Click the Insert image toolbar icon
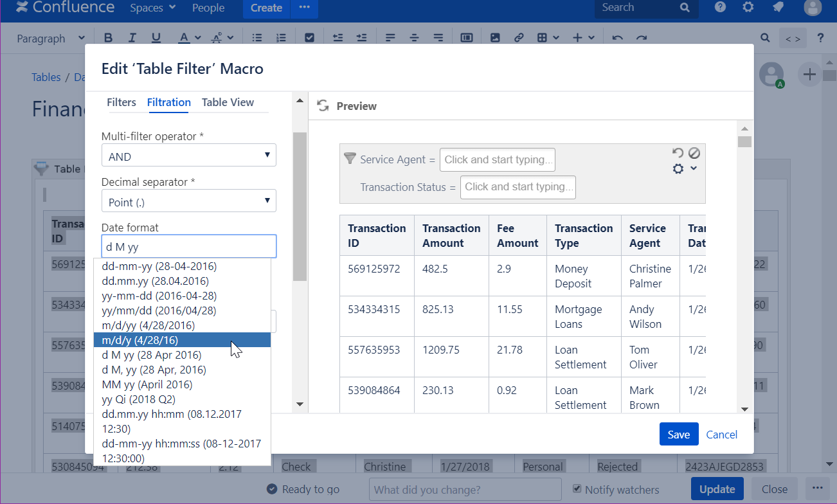This screenshot has height=504, width=837. click(495, 38)
